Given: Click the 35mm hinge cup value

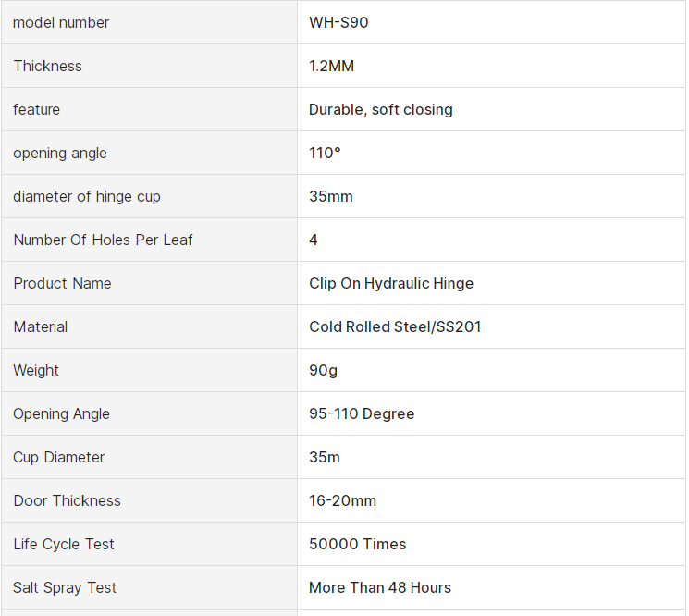Looking at the screenshot, I should [x=330, y=196].
